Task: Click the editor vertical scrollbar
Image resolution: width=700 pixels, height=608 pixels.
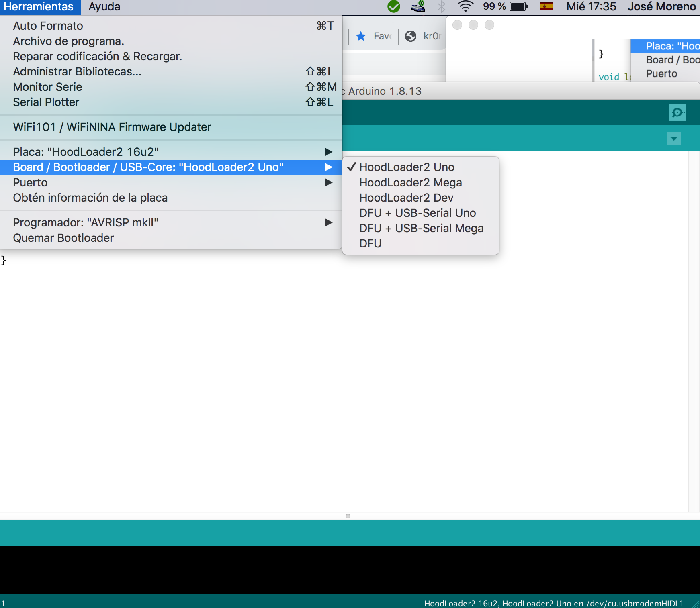Action: click(694, 331)
